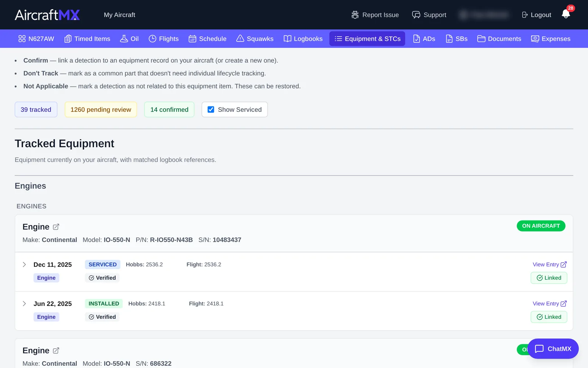The image size is (588, 368).
Task: Open the ADs tab
Action: tap(424, 39)
